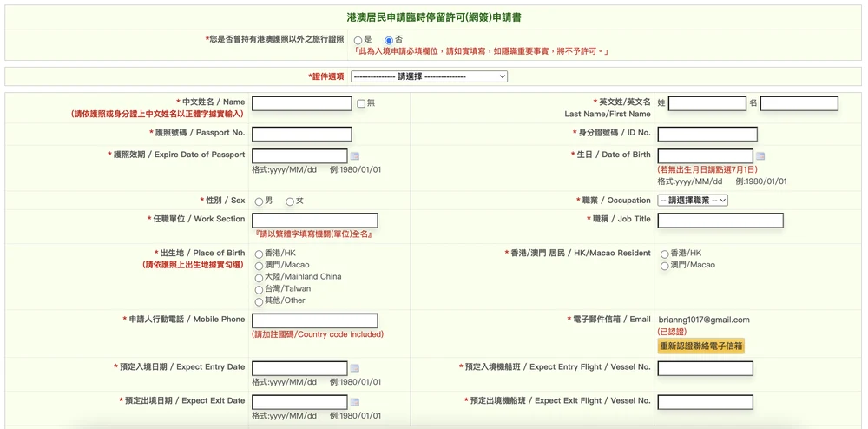Viewport: 868px width, 429px height.
Task: Click the Expect Entry Flight number field
Action: click(x=705, y=368)
